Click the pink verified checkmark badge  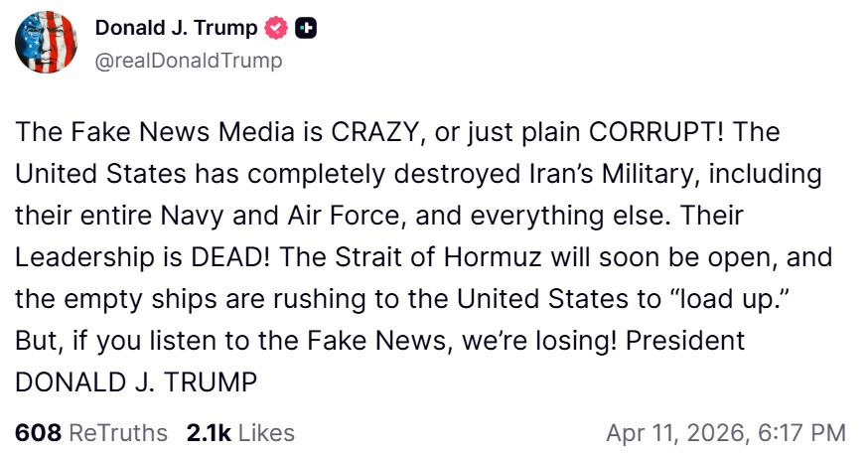click(276, 29)
